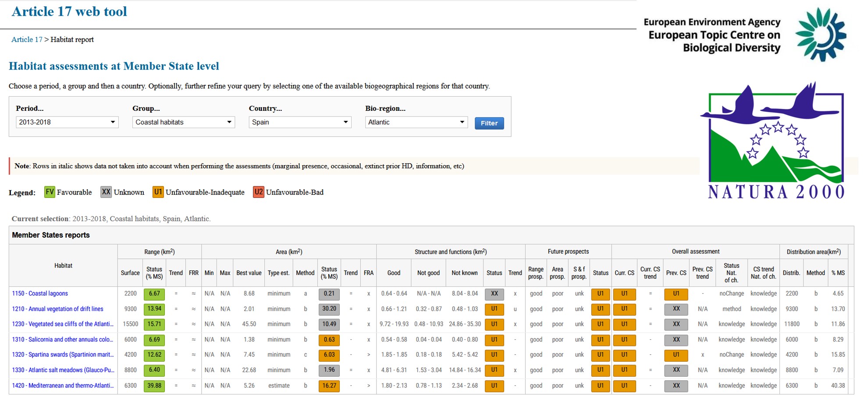Click the Current selection summary text

click(111, 218)
